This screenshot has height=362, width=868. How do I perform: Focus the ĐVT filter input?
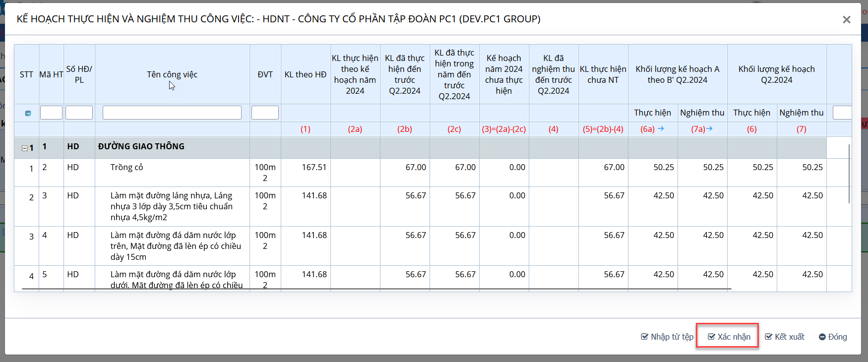point(265,113)
